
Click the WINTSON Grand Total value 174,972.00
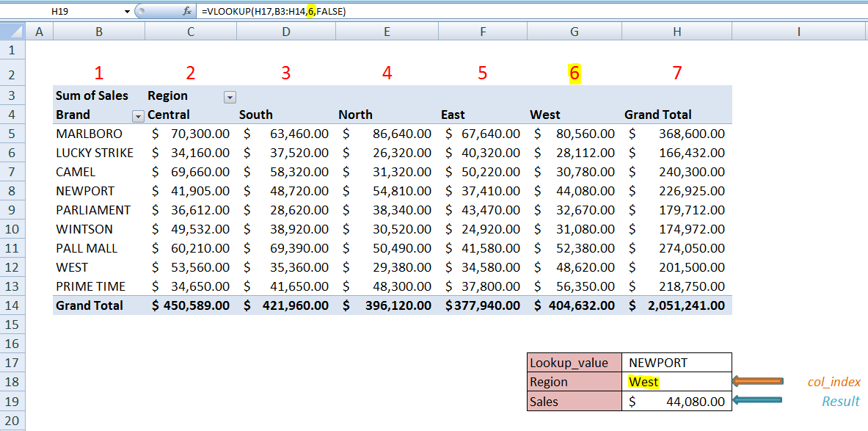[x=677, y=229]
